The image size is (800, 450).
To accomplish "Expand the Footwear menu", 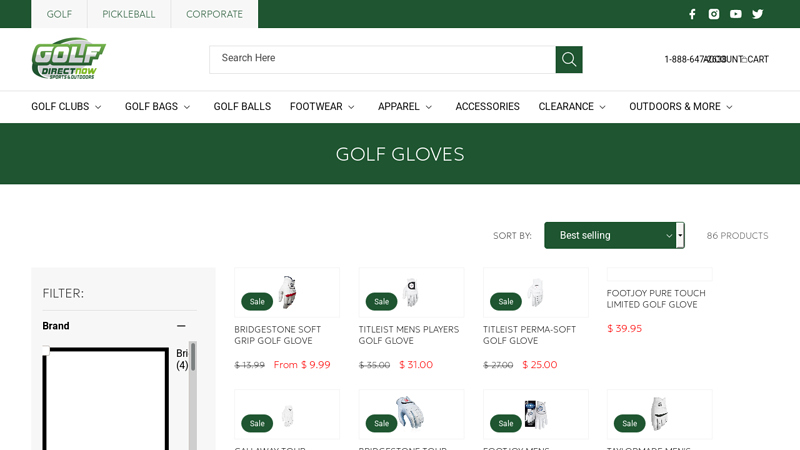I will [322, 107].
